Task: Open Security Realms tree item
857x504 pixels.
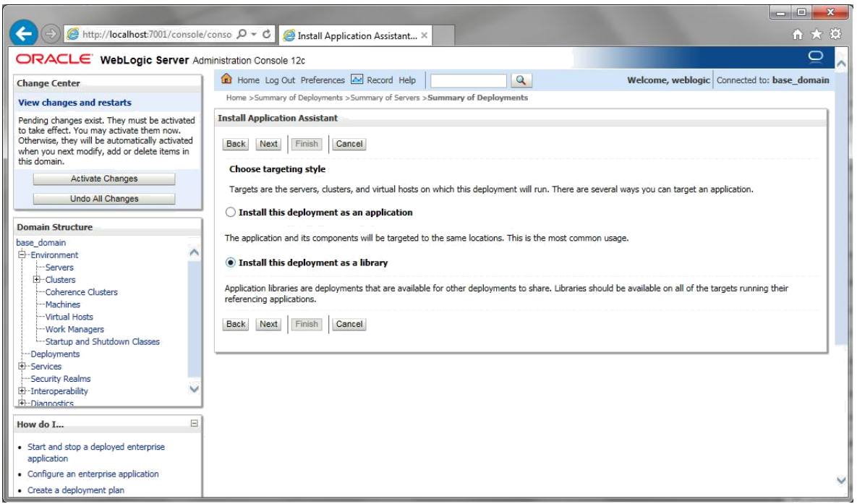Action: click(61, 379)
